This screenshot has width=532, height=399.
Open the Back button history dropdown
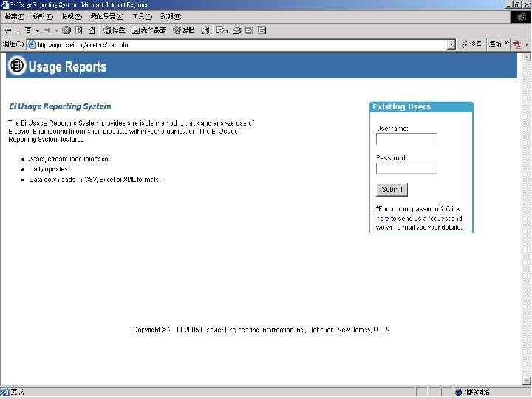click(38, 31)
